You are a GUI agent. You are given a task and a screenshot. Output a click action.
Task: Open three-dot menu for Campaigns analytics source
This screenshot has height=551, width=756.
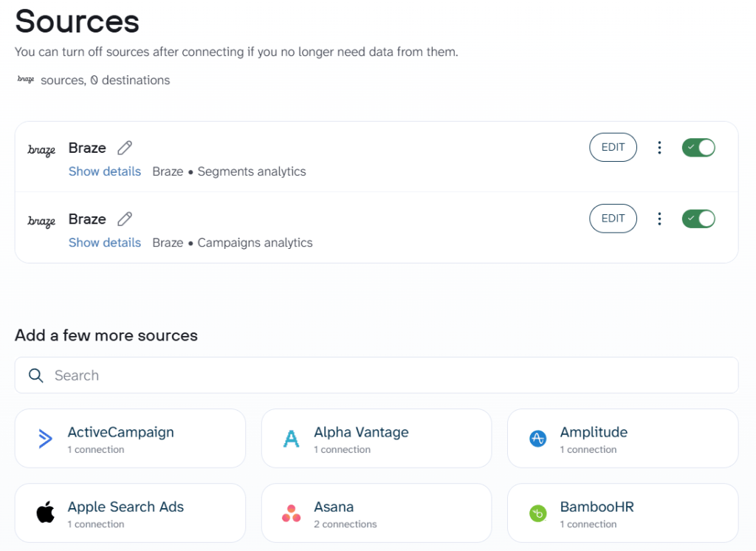(659, 219)
